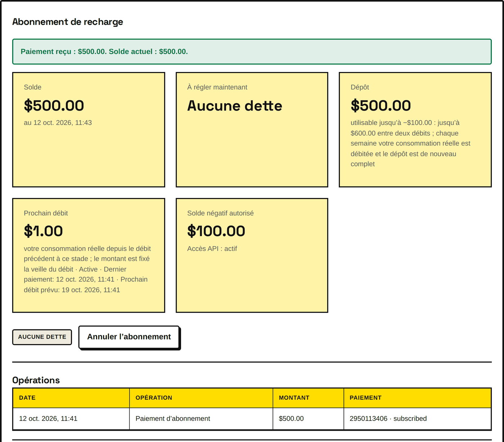Click the 'Prochain débit' card label
504x442 pixels.
click(46, 213)
